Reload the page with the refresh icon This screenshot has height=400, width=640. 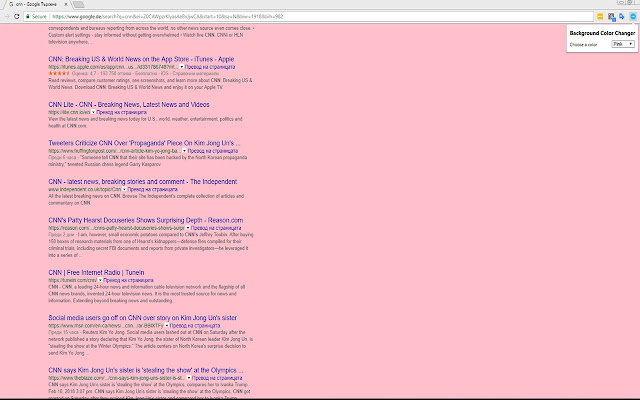click(x=17, y=16)
